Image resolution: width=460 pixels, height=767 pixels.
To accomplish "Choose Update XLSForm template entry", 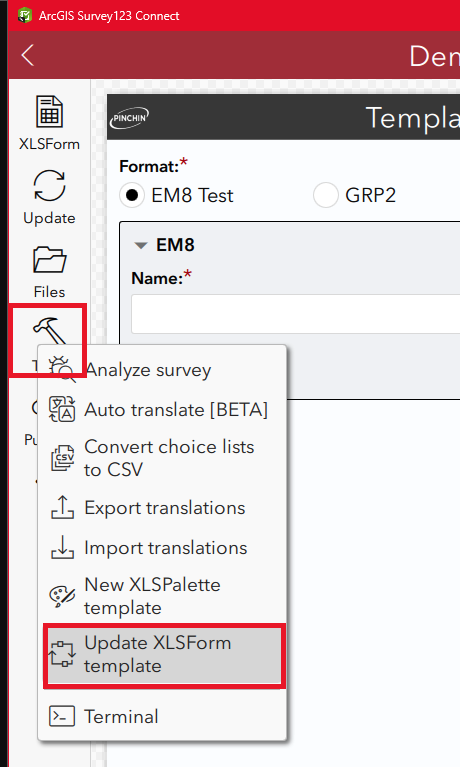I will coord(162,654).
